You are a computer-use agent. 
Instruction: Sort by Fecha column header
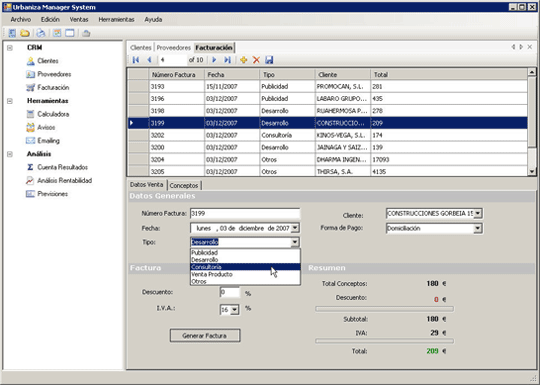(x=232, y=75)
